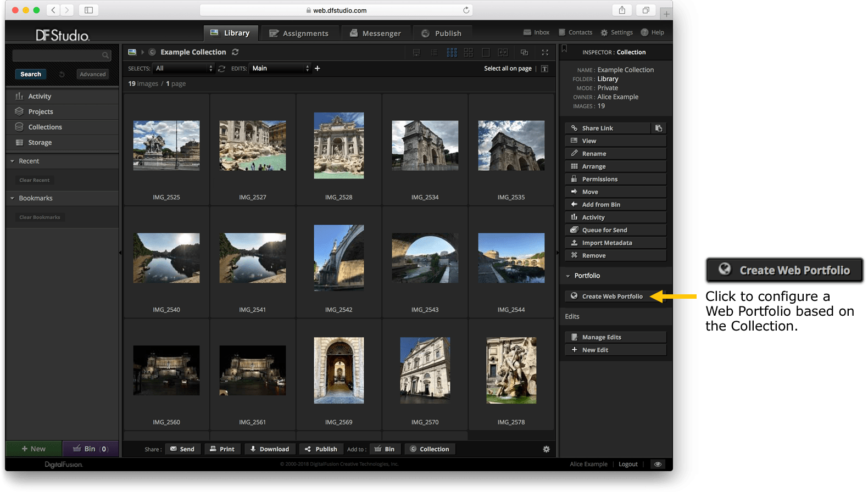Click the search input field
868x492 pixels.
click(x=62, y=55)
